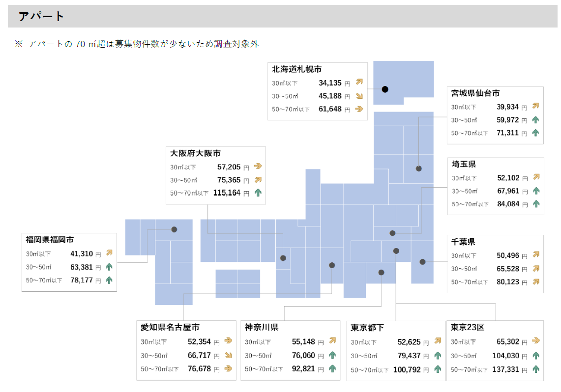Viewport: 561px width, 392px height.
Task: Click the Sendai map dot linked to 宮城県仙台市
Action: pyautogui.click(x=418, y=168)
